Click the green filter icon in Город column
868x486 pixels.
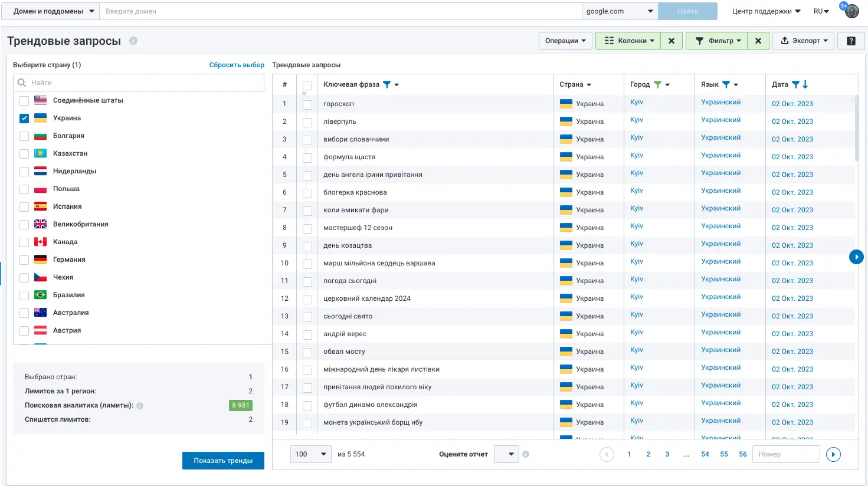point(657,84)
